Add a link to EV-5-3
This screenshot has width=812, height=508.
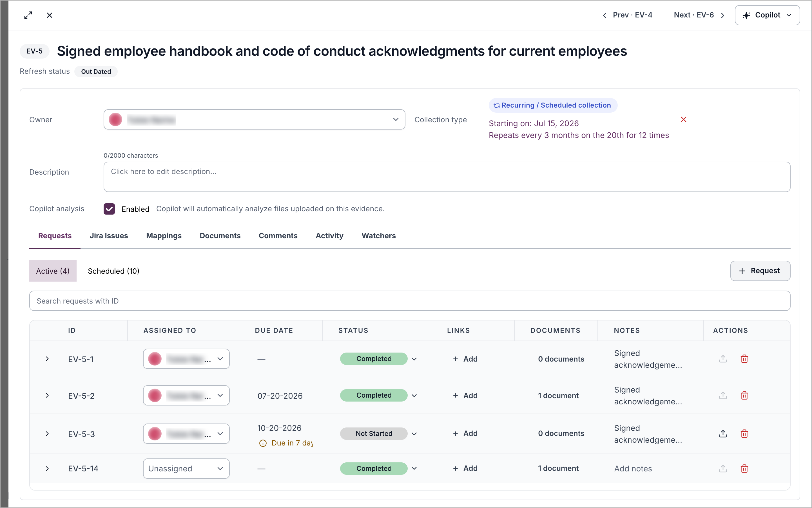coord(465,433)
